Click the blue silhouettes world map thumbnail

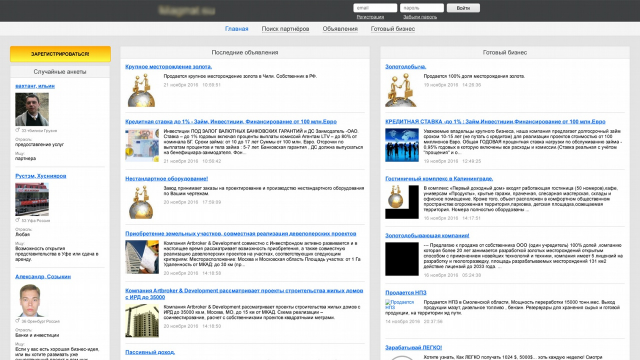click(x=402, y=145)
